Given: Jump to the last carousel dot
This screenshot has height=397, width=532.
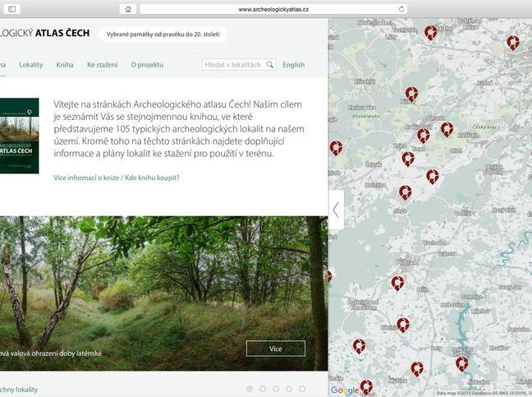Looking at the screenshot, I should [x=302, y=389].
